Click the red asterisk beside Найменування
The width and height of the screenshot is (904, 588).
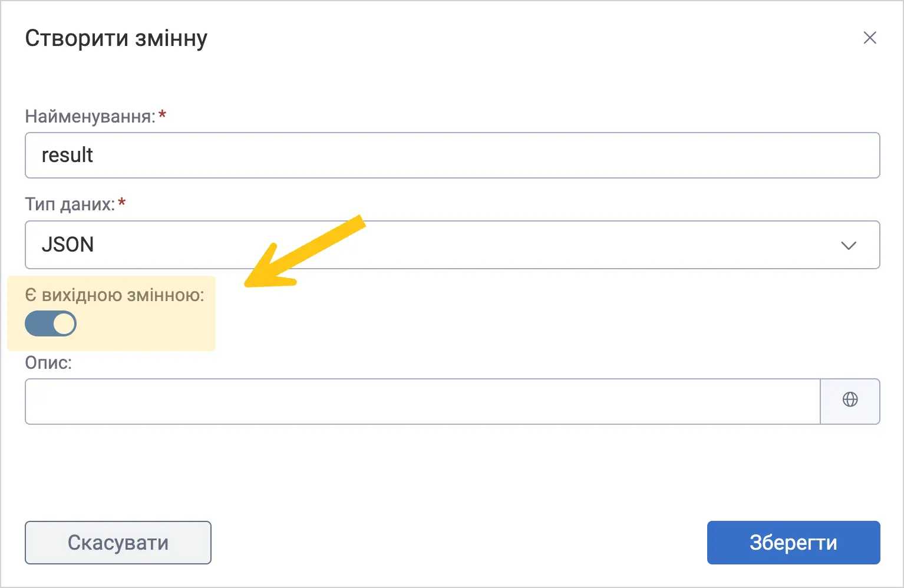tap(162, 114)
